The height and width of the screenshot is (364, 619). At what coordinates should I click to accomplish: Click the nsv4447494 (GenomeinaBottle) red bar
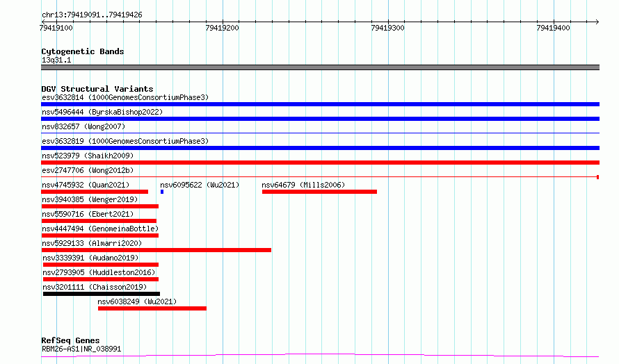click(100, 235)
